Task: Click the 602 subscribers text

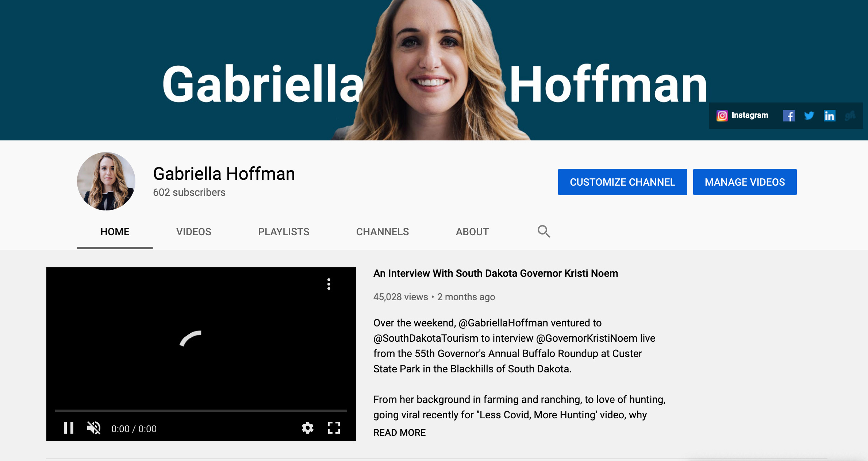Action: (x=189, y=192)
